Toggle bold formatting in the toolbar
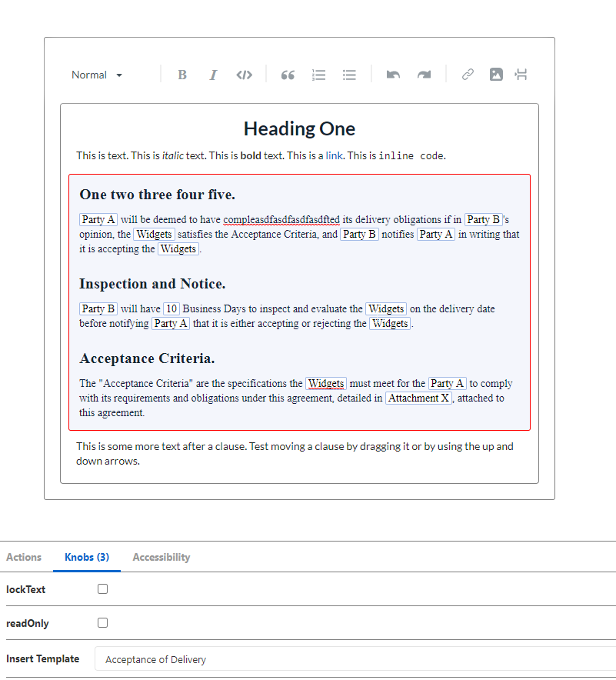Screen dimensions: 616x680 click(x=182, y=75)
